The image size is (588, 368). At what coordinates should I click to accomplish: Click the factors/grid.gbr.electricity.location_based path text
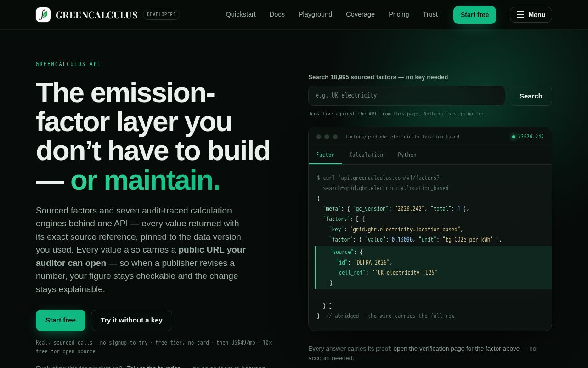pos(402,137)
